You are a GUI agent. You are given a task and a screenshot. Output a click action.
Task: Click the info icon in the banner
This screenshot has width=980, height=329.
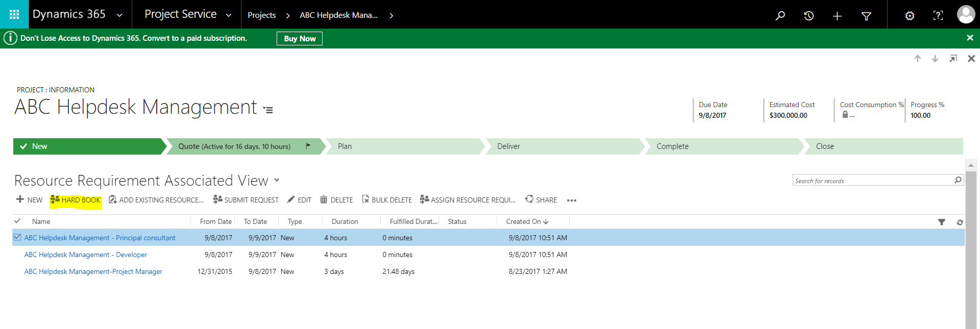(10, 38)
